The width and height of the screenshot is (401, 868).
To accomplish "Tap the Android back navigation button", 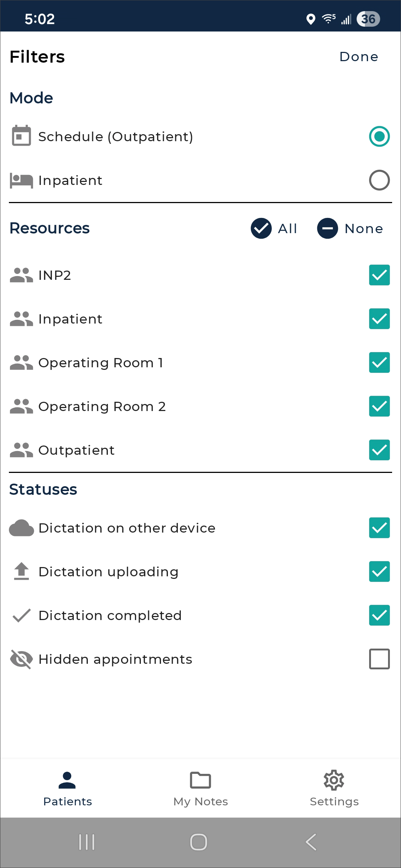I will tap(311, 842).
